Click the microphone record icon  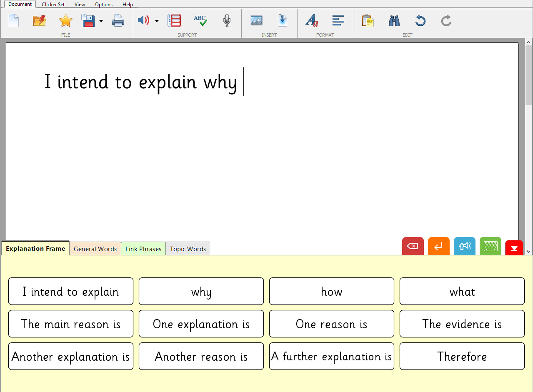coord(227,20)
